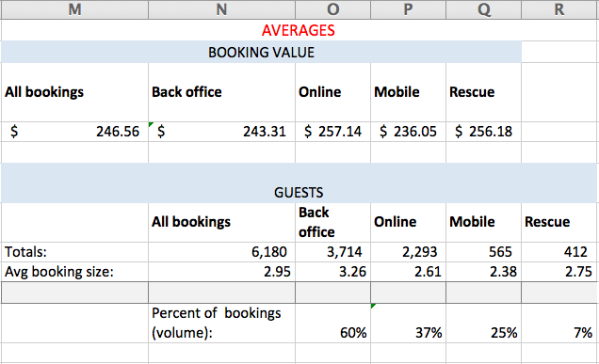Select the 2.61 average cell
This screenshot has width=599, height=364.
[408, 272]
